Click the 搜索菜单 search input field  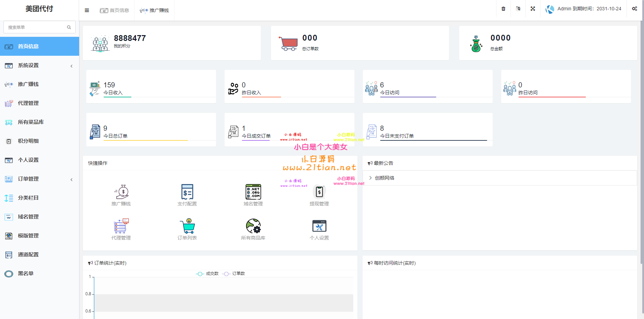pos(36,27)
